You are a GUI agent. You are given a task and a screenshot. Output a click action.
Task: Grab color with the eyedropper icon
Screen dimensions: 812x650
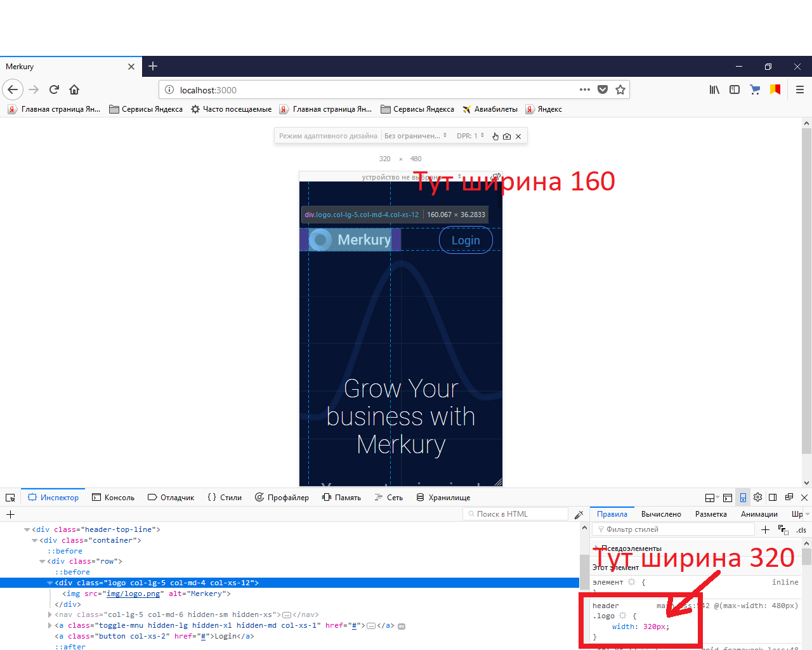click(579, 514)
